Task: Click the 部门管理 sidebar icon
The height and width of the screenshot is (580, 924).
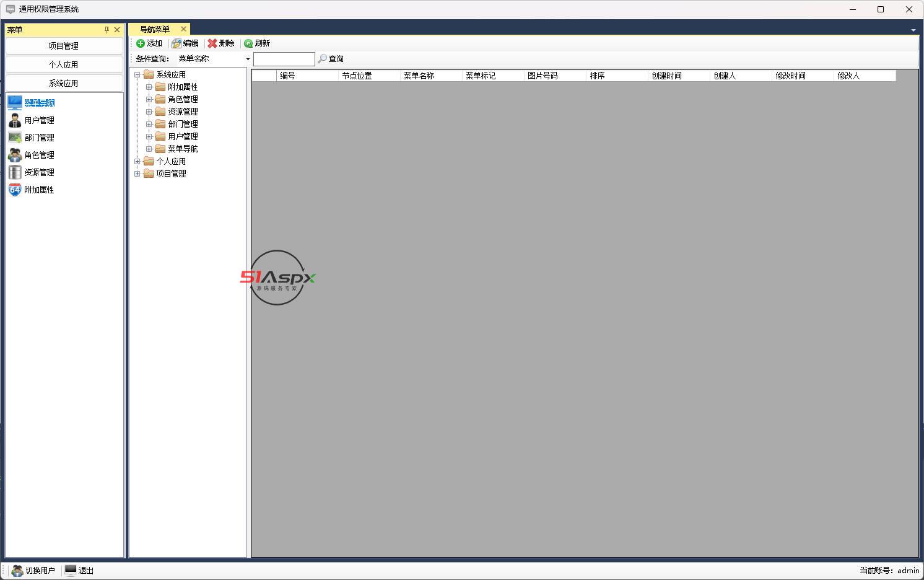Action: tap(15, 138)
